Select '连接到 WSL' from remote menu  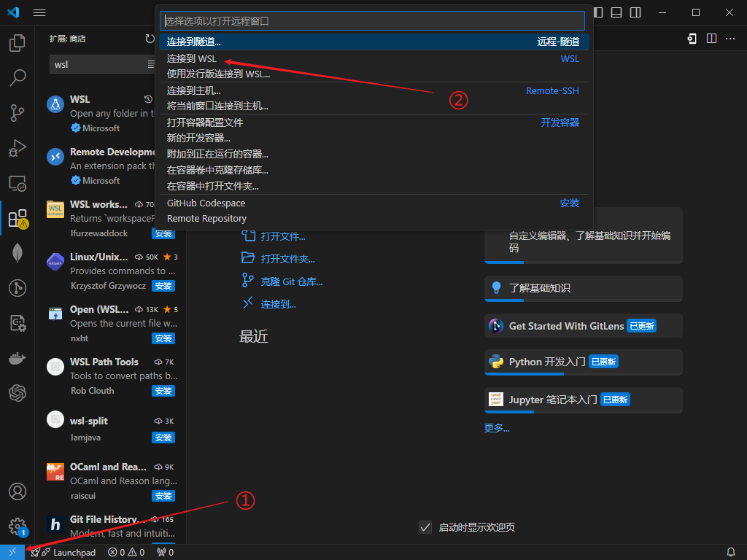pyautogui.click(x=192, y=58)
